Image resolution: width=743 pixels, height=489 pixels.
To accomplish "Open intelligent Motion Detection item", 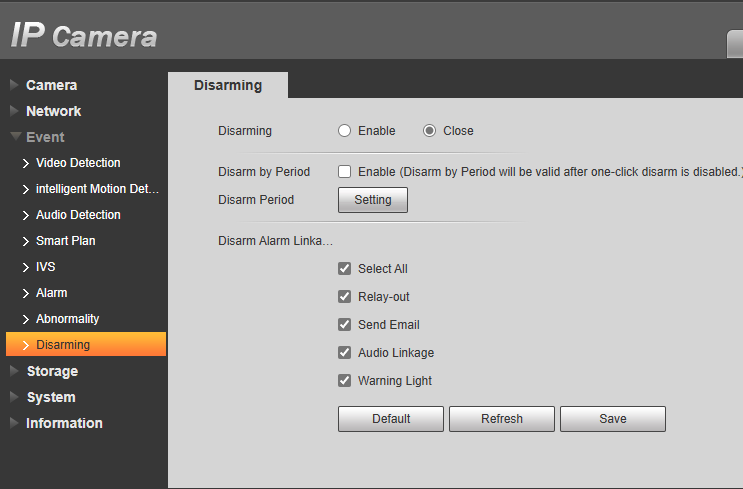I will (x=98, y=189).
